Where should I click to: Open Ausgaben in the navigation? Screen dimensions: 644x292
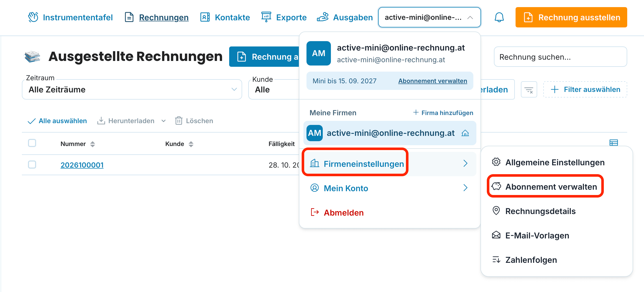tap(345, 17)
